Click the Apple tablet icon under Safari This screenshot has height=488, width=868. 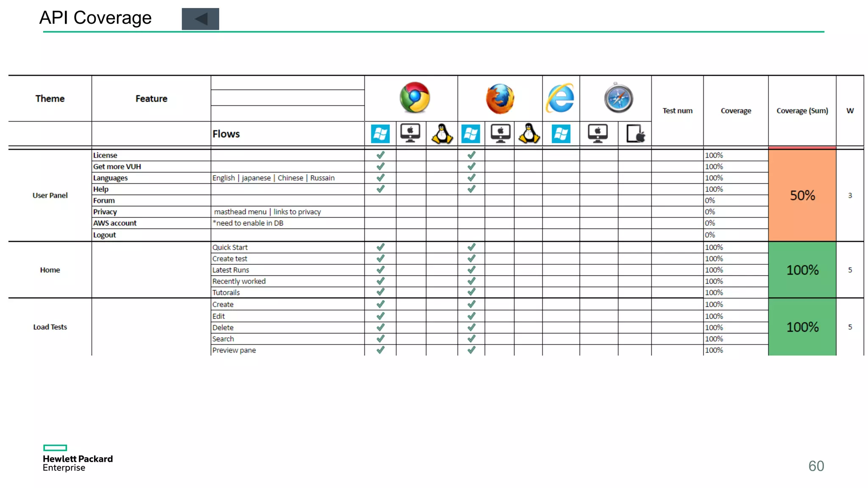[635, 134]
